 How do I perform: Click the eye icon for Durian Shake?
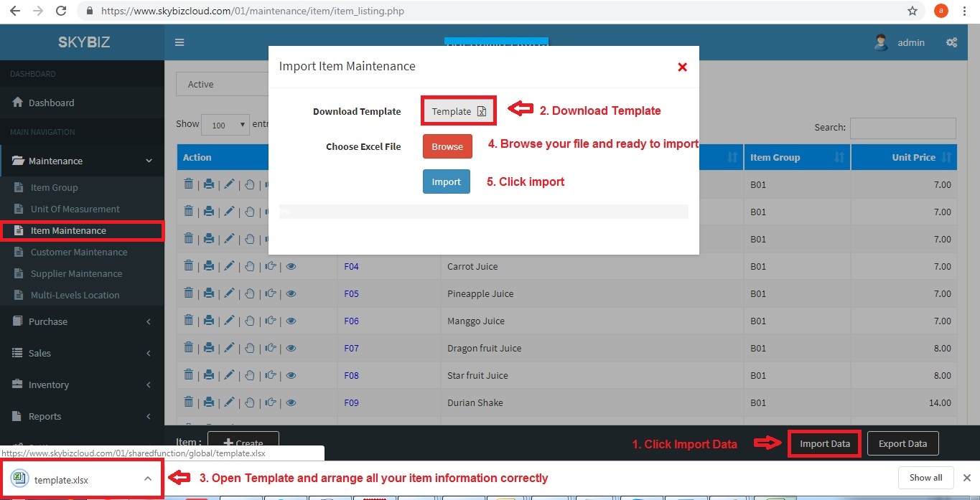pos(291,402)
